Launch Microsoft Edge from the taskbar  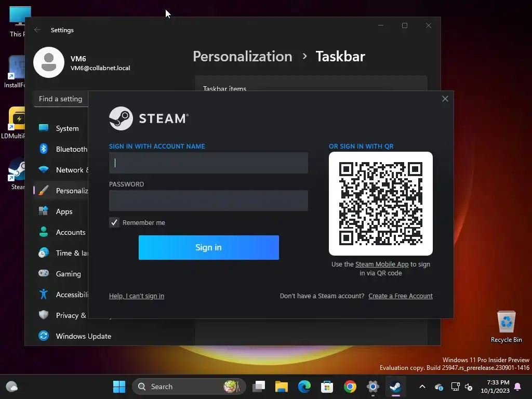click(x=304, y=387)
